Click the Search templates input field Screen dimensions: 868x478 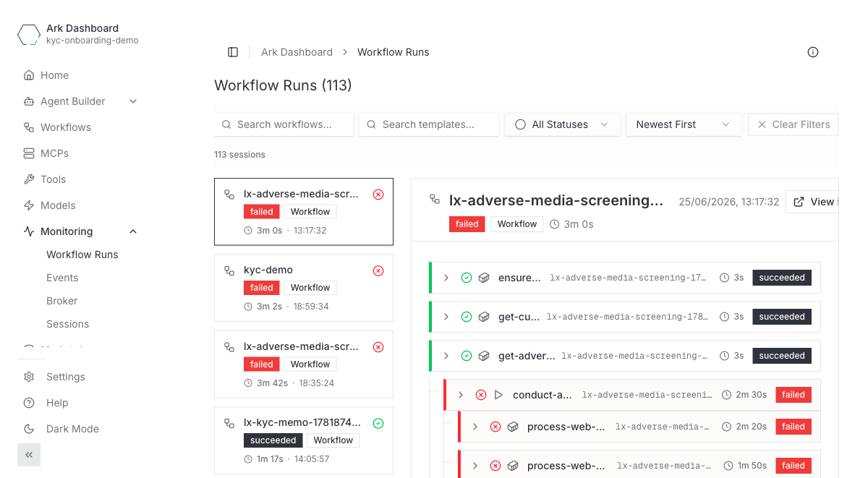429,124
